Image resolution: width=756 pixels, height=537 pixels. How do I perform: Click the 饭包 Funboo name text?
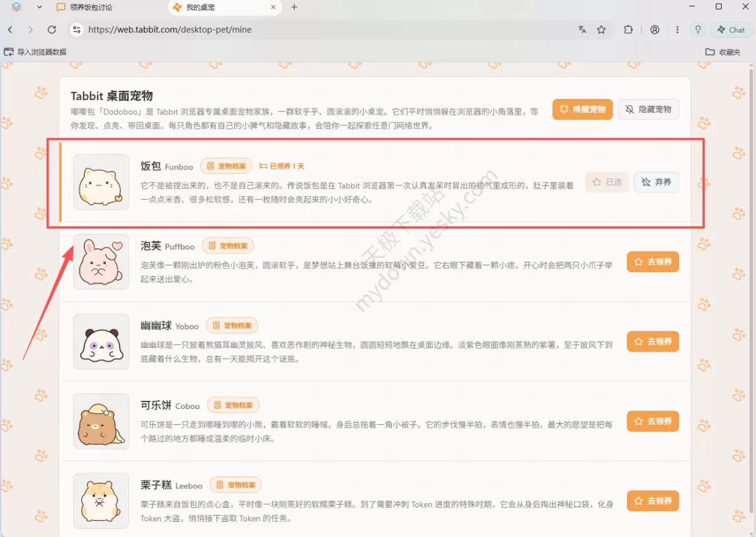click(x=167, y=166)
